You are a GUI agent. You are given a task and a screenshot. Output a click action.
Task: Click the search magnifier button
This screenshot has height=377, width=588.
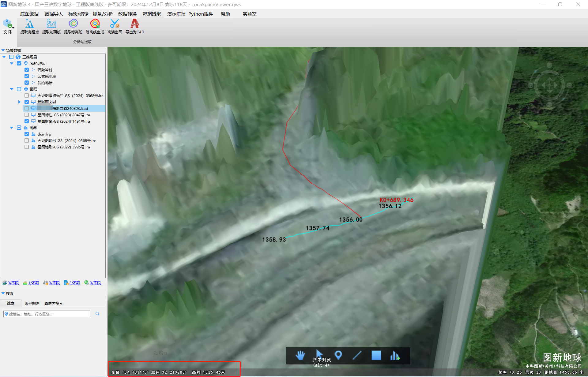point(97,314)
